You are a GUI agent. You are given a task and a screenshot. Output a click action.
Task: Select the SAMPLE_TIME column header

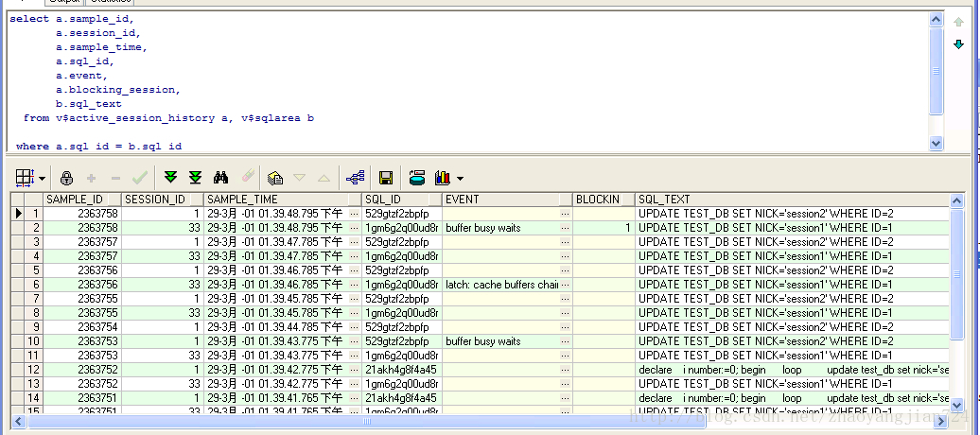pyautogui.click(x=283, y=200)
